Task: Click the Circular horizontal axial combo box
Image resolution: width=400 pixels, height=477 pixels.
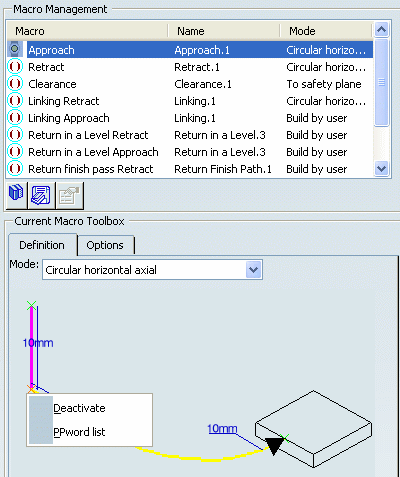Action: pyautogui.click(x=152, y=270)
